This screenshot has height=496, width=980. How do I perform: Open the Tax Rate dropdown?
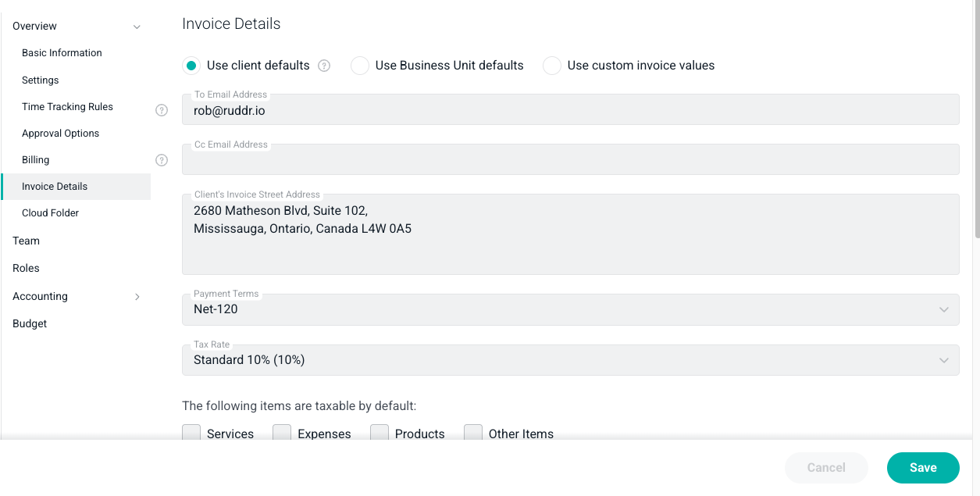(571, 360)
